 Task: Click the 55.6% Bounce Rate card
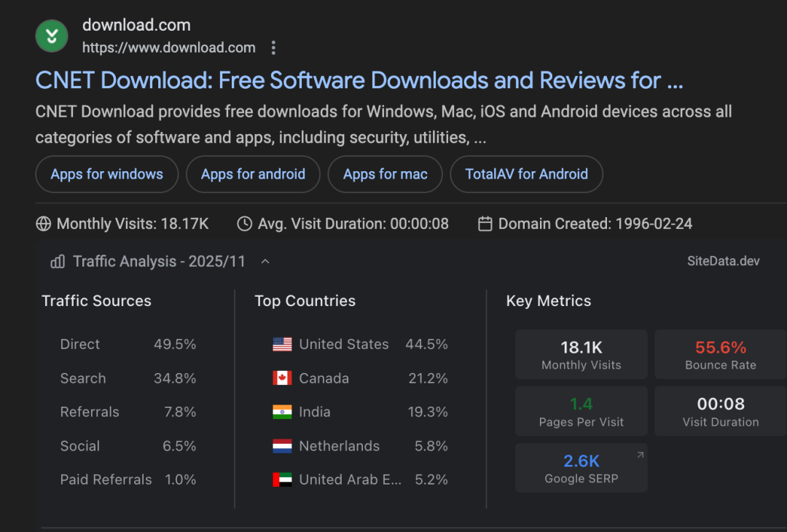point(720,354)
